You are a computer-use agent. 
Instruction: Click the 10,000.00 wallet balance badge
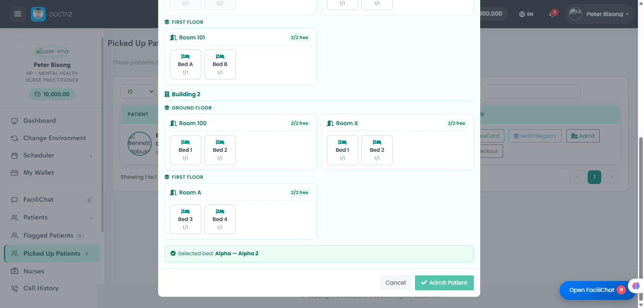pos(52,94)
